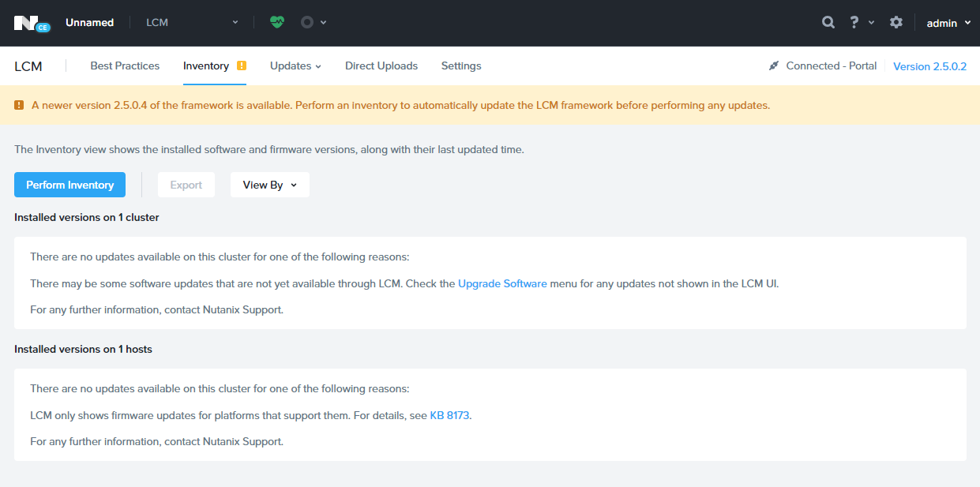Click the Unnamed cluster name

[x=89, y=22]
